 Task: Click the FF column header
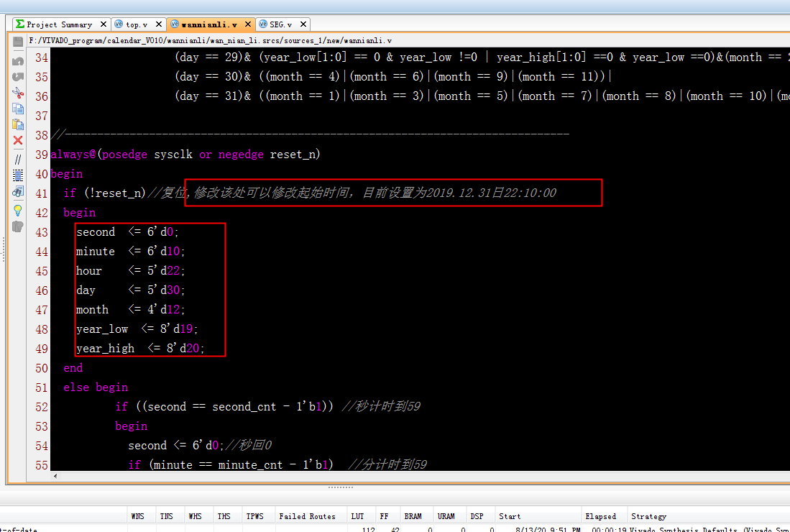point(384,516)
